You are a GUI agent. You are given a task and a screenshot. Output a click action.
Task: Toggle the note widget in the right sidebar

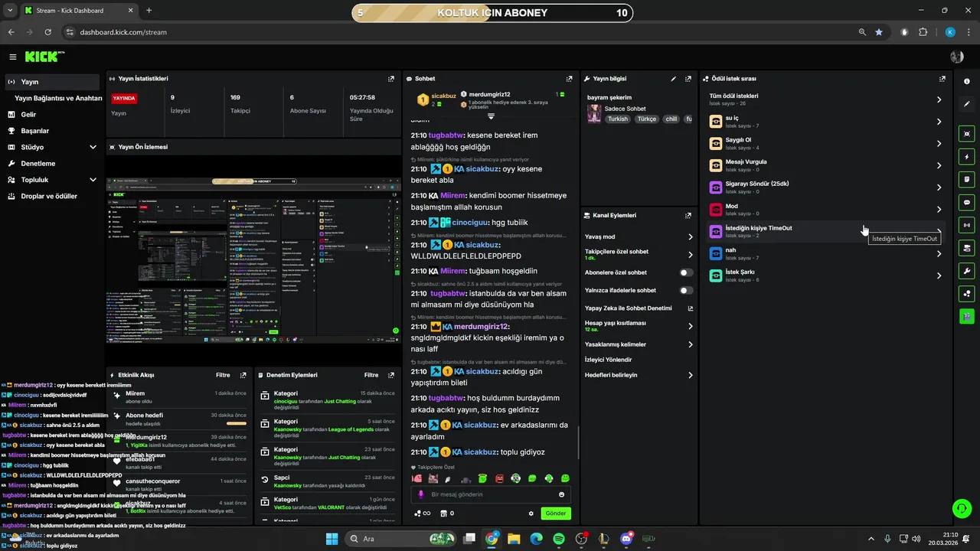pos(967,179)
